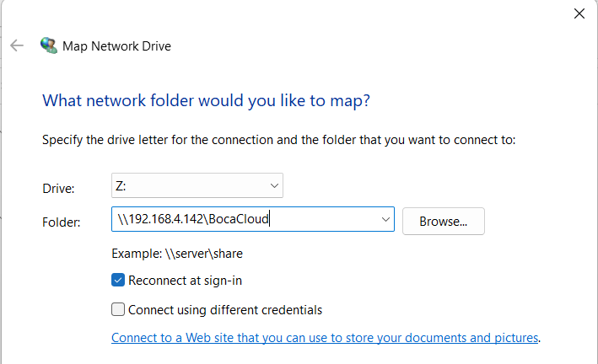Uncheck the Reconnect at sign-in checkbox
Viewport: 598px width, 364px height.
pos(118,281)
